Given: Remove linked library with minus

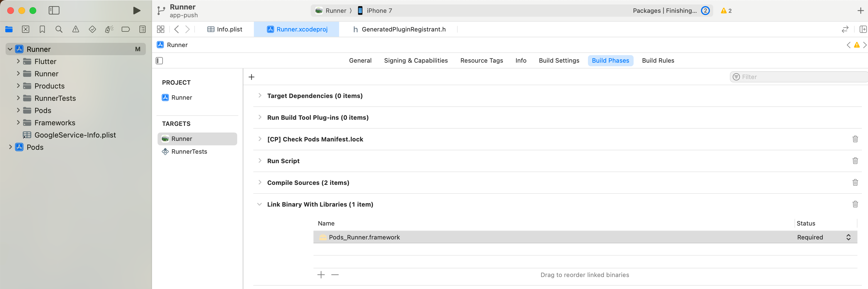Looking at the screenshot, I should (x=335, y=275).
